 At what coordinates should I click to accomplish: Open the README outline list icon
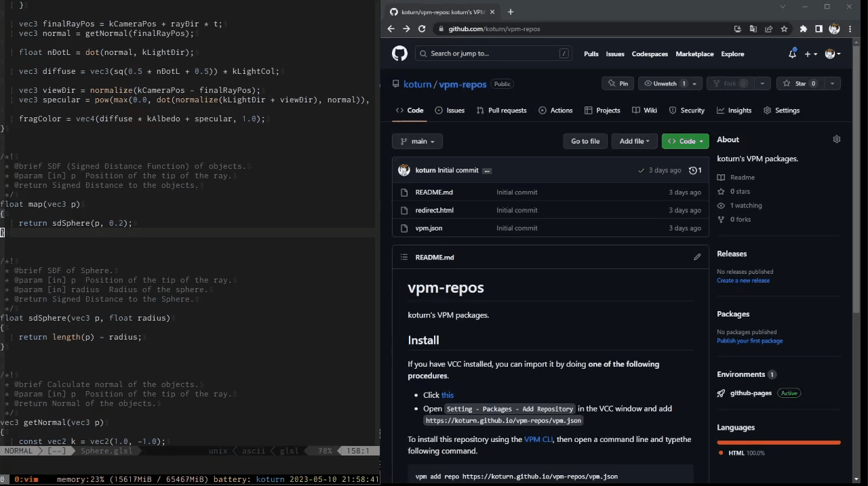pyautogui.click(x=404, y=257)
